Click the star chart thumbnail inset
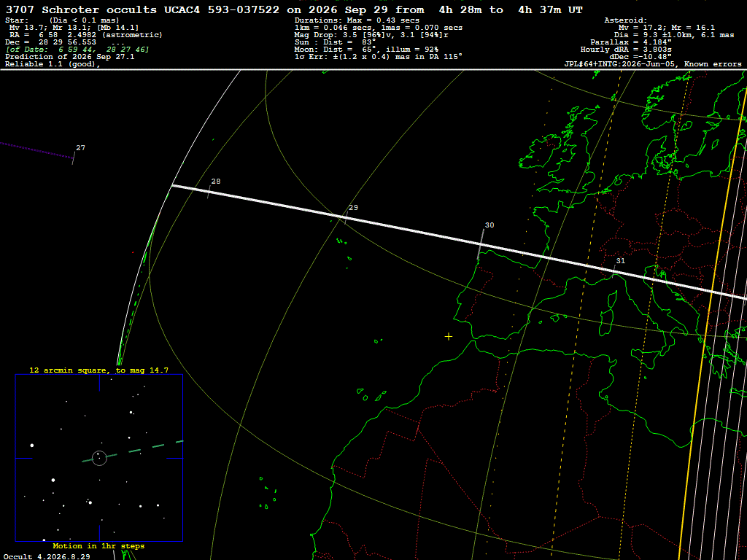The width and height of the screenshot is (747, 560). 99,458
